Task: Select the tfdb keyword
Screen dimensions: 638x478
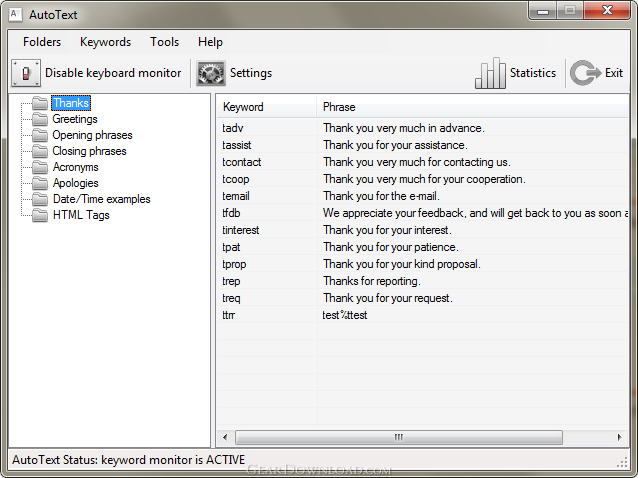Action: (231, 213)
